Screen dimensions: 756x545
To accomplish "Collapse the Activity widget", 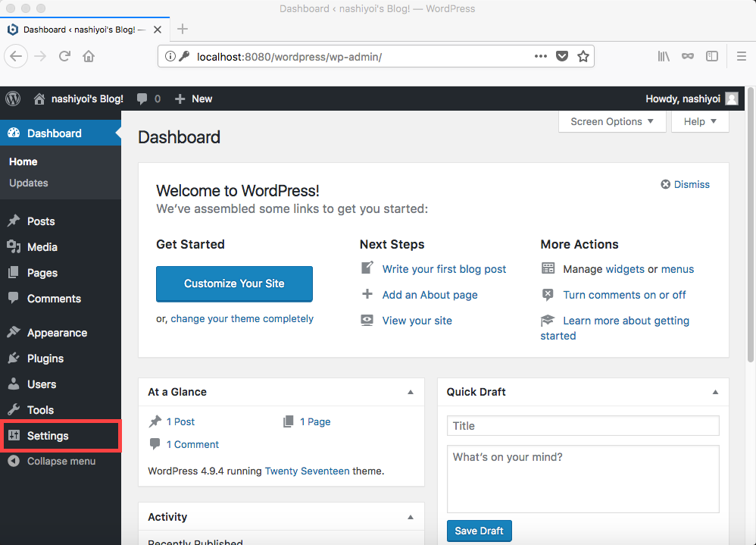I will [411, 517].
